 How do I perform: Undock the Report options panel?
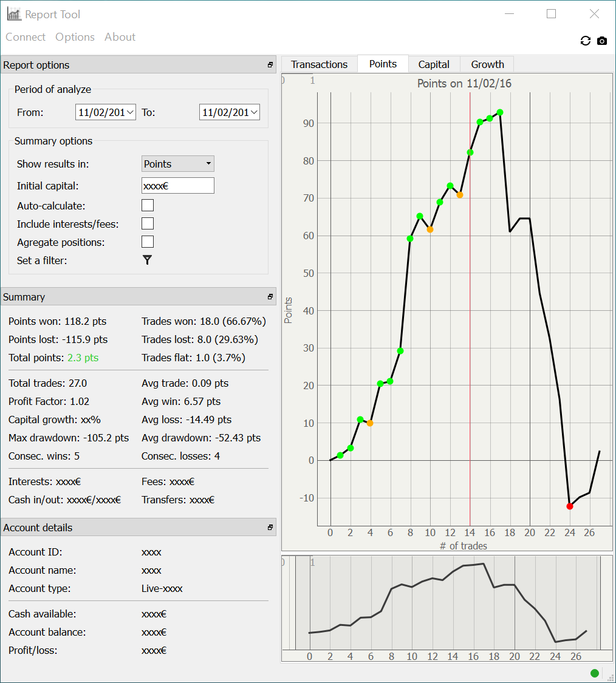coord(270,65)
